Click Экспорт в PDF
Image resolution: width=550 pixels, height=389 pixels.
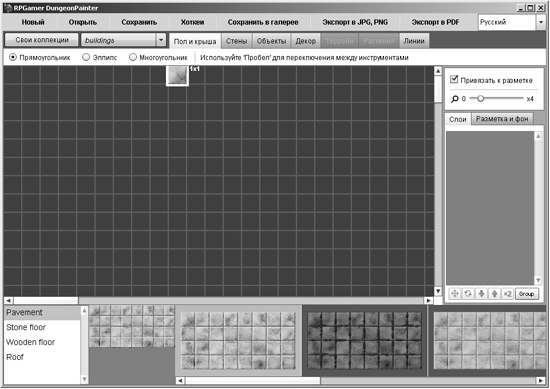(435, 22)
